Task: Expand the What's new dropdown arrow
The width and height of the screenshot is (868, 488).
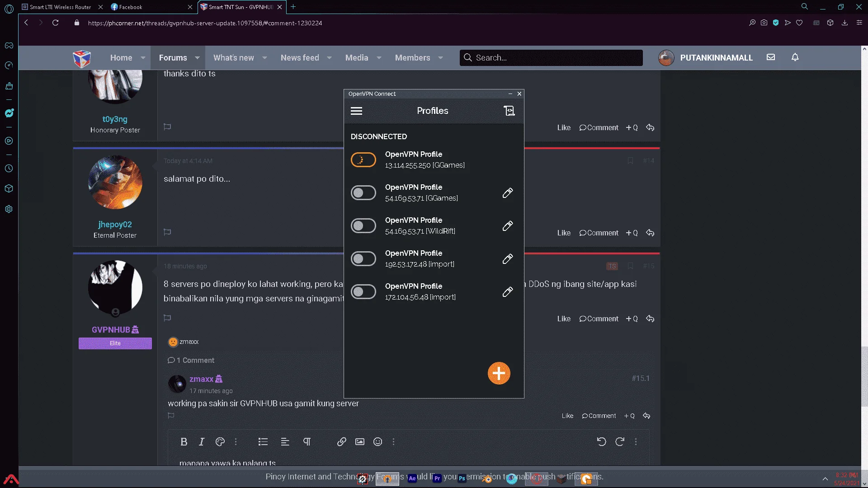Action: (264, 58)
